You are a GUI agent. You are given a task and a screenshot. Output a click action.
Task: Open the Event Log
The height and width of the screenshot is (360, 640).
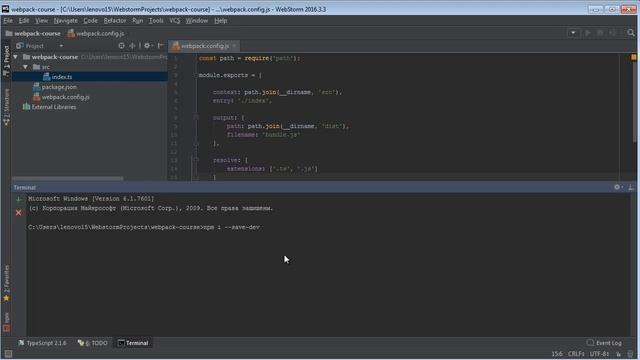click(604, 343)
